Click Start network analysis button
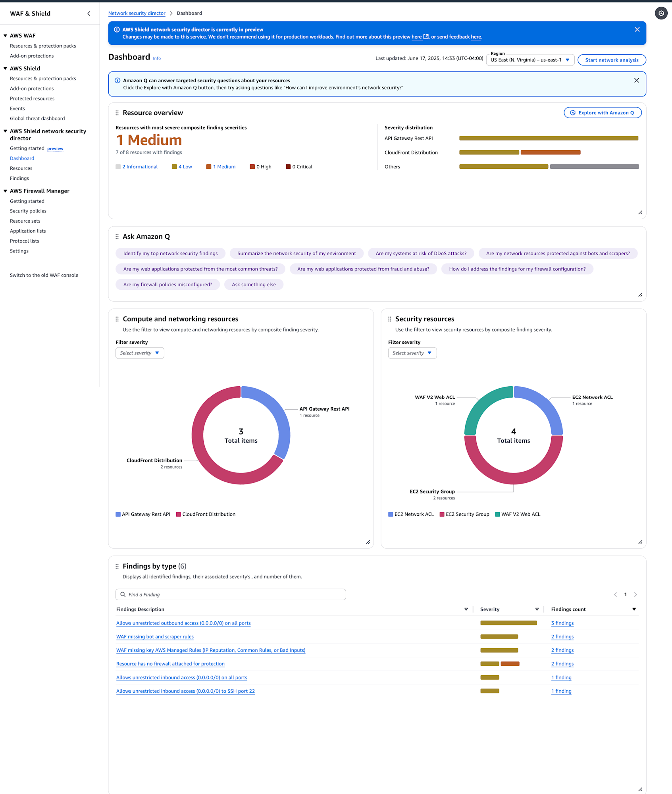The image size is (672, 794). tap(612, 60)
